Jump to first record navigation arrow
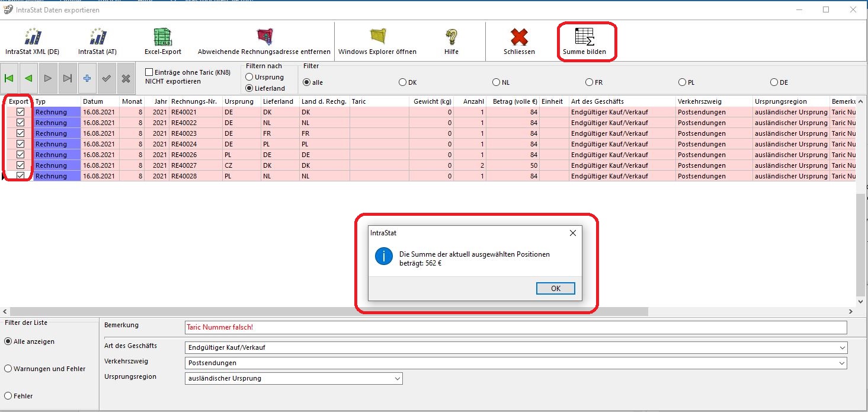868x412 pixels. pyautogui.click(x=9, y=78)
